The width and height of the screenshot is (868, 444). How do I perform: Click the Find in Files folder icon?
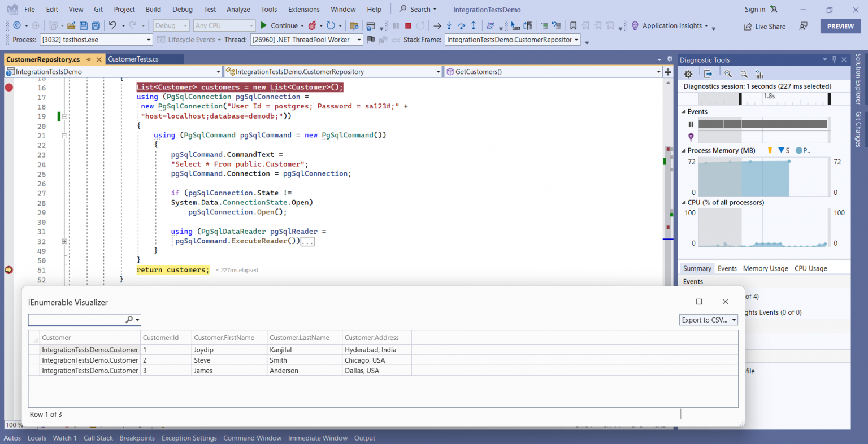(x=354, y=25)
